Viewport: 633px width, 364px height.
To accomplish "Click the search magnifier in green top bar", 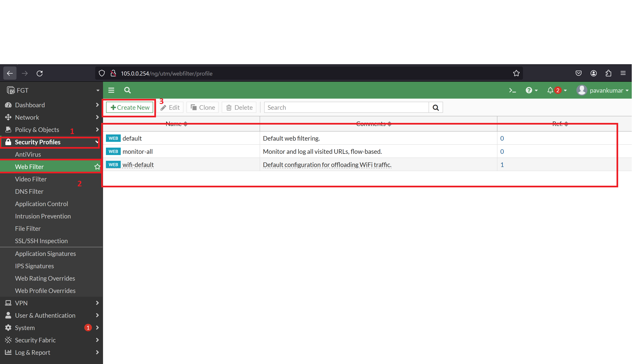I will pos(127,90).
